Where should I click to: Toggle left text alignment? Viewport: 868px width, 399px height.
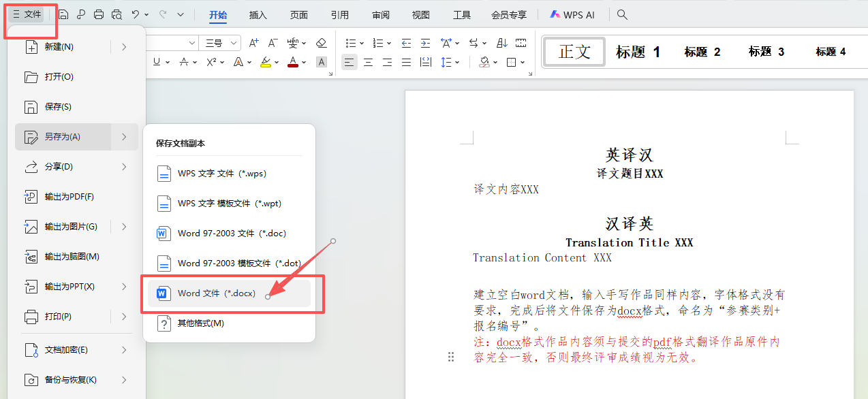(349, 62)
